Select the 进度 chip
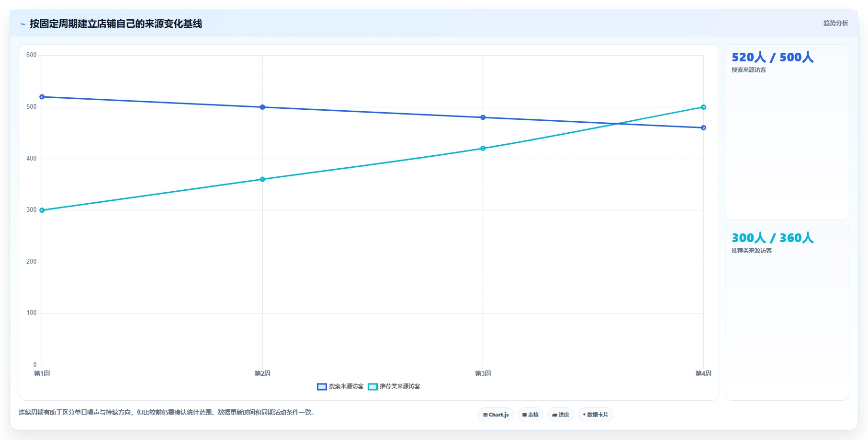Viewport: 868px width, 440px height. 561,415
